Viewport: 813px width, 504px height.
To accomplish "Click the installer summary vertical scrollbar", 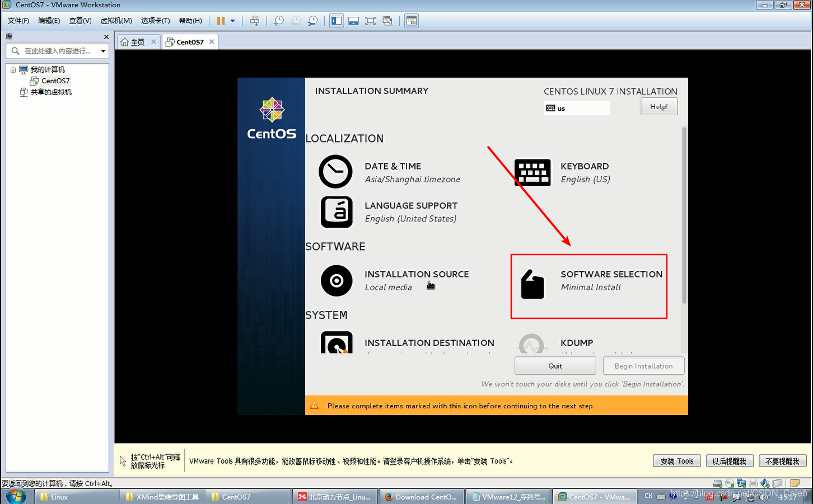I will [684, 215].
